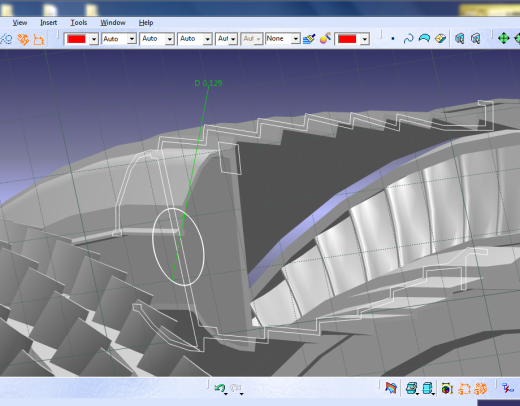This screenshot has width=520, height=406.
Task: Click the green four-arrow Pan icon
Action: tap(504, 38)
